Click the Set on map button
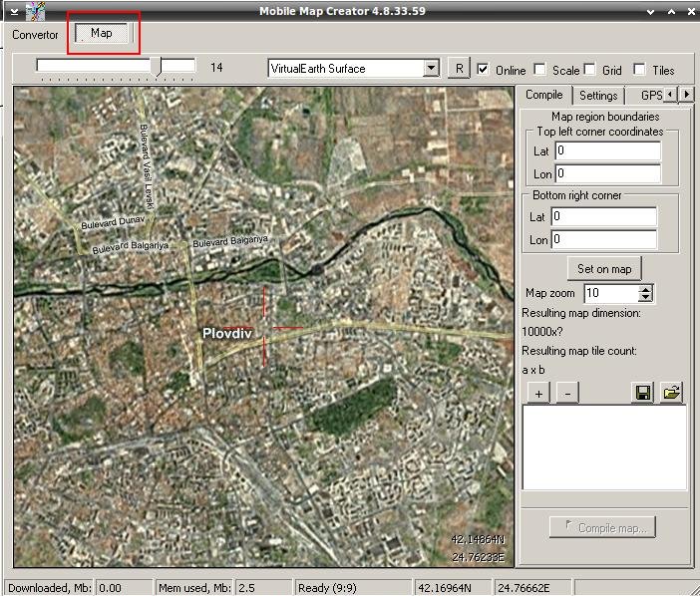 (x=604, y=269)
